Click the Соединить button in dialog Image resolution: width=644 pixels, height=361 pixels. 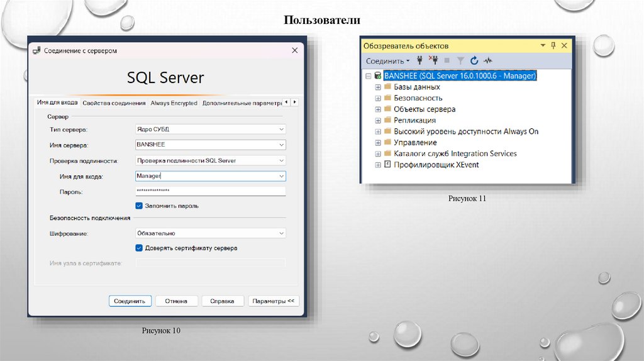tap(130, 301)
